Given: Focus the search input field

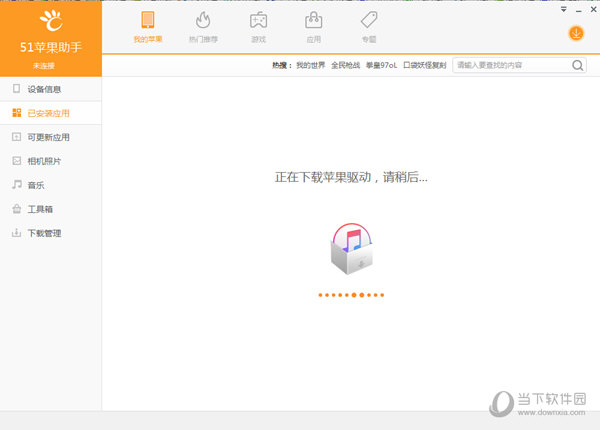Looking at the screenshot, I should point(519,65).
